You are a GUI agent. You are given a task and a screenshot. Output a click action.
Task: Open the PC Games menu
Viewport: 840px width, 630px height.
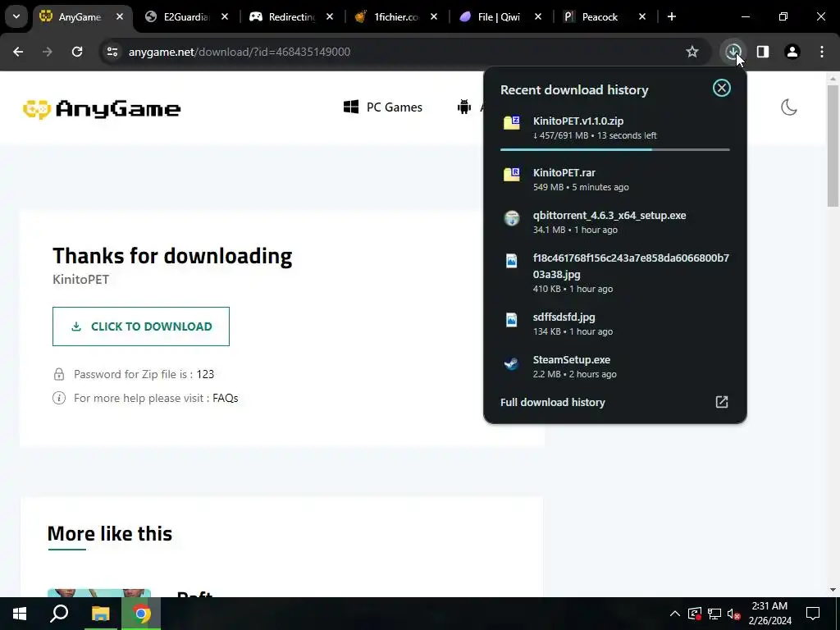pyautogui.click(x=382, y=107)
